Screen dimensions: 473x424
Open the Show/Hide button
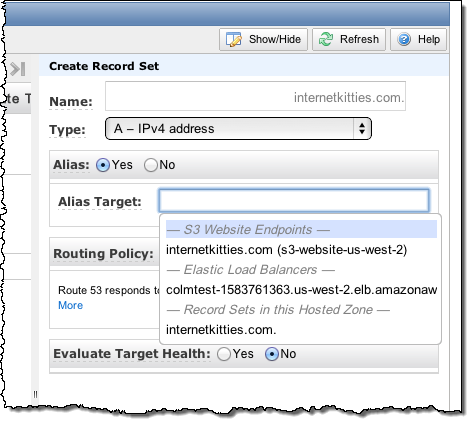pyautogui.click(x=263, y=39)
